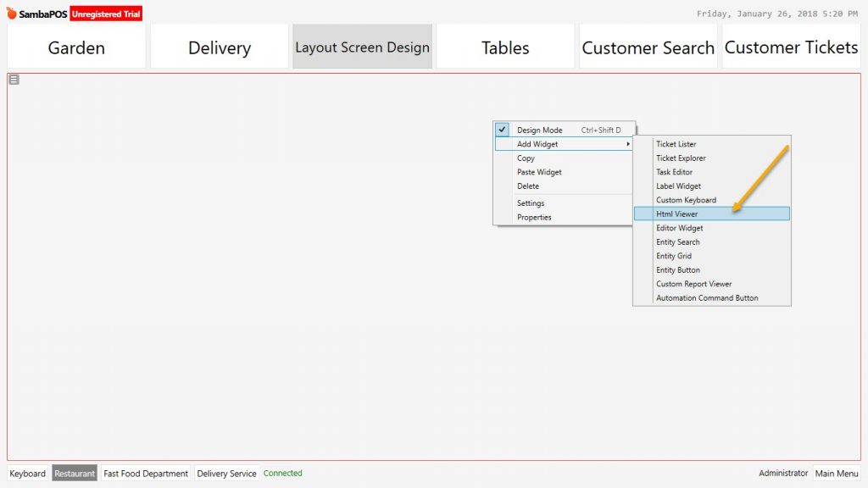The image size is (868, 488).
Task: Add a Task Editor widget
Action: (712, 172)
